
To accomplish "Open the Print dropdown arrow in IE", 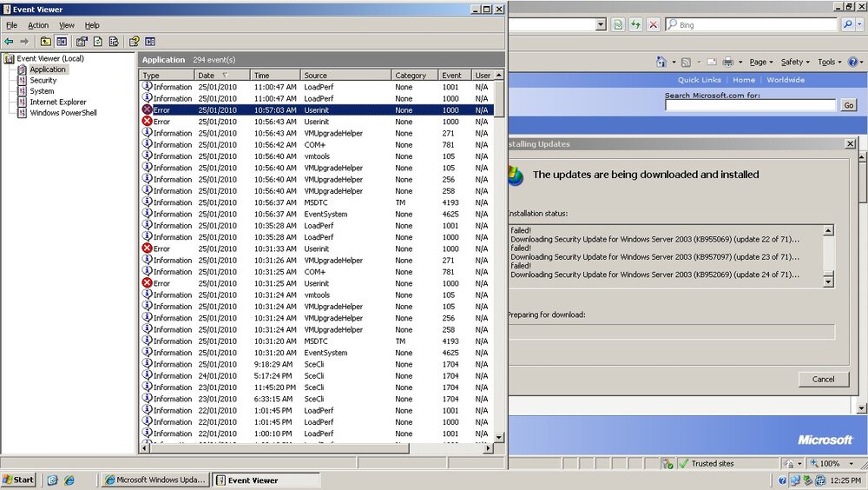I will 740,62.
